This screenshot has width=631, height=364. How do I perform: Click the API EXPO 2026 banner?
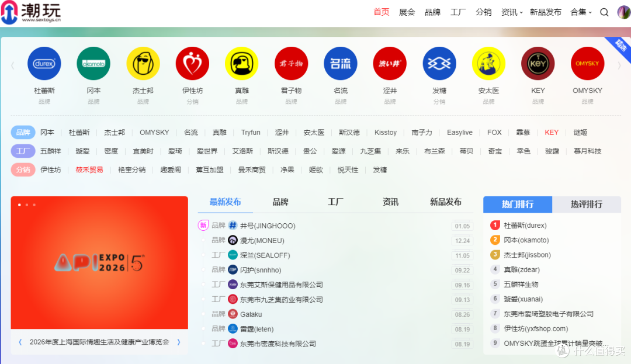pyautogui.click(x=99, y=263)
